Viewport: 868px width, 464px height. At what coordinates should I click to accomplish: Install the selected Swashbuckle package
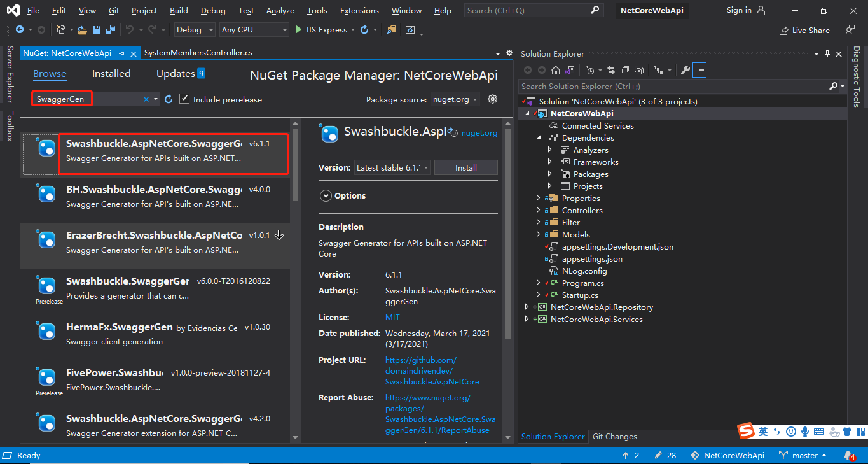(x=466, y=168)
